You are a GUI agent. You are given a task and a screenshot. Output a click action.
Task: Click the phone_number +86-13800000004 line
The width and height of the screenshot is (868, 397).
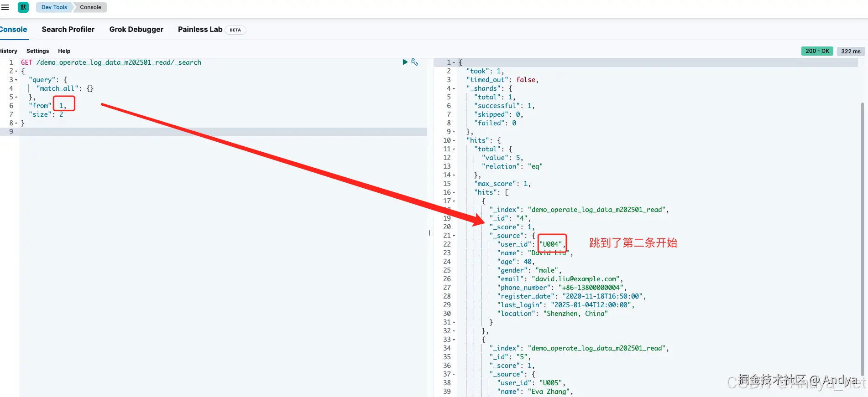click(x=562, y=288)
